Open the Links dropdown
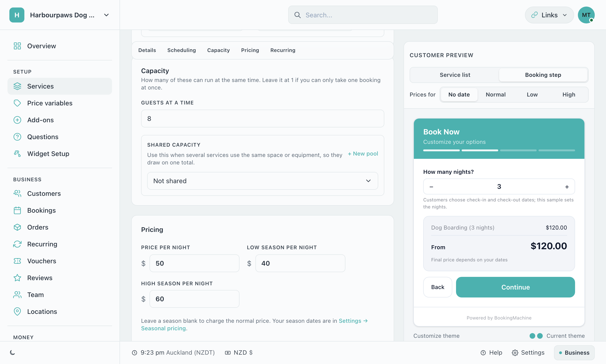The height and width of the screenshot is (364, 606). [x=549, y=15]
